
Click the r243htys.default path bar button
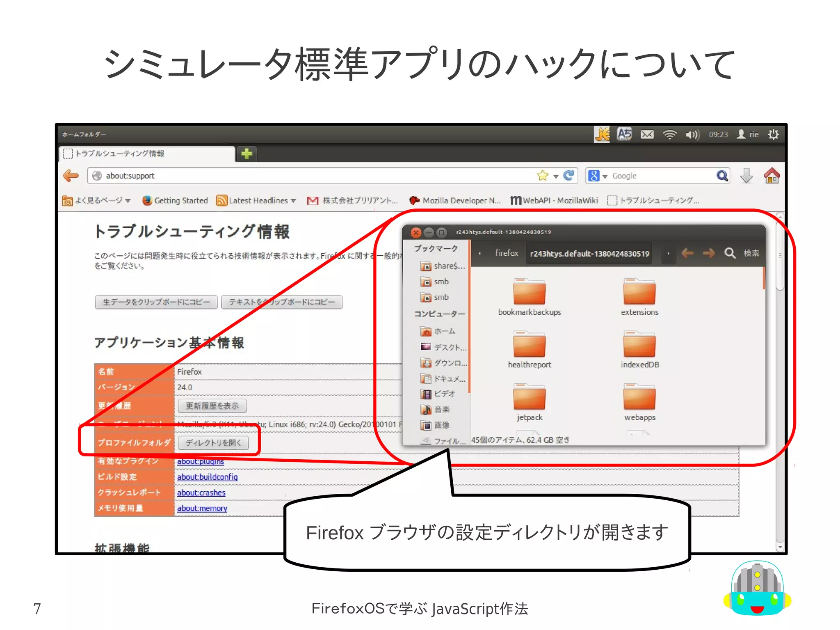[589, 254]
